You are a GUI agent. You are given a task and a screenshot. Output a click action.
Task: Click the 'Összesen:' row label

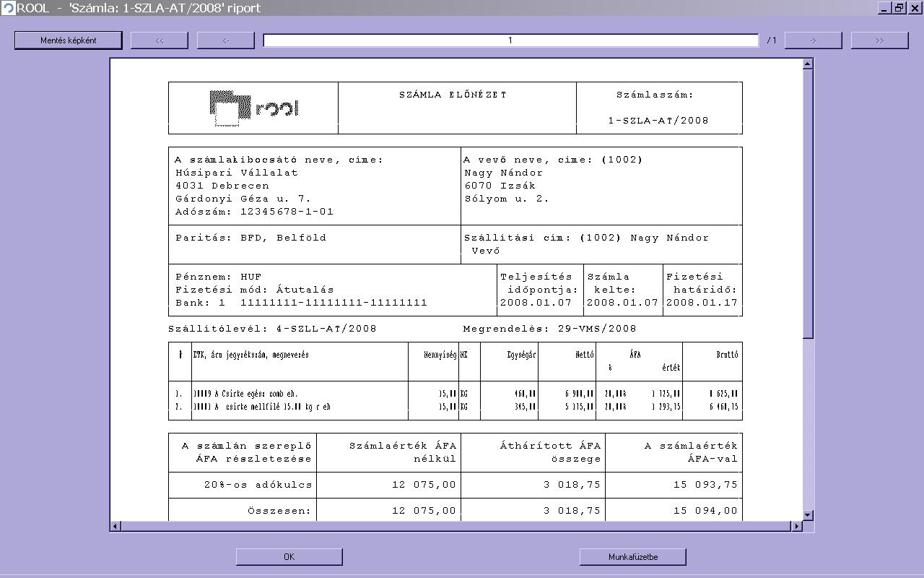(x=280, y=511)
